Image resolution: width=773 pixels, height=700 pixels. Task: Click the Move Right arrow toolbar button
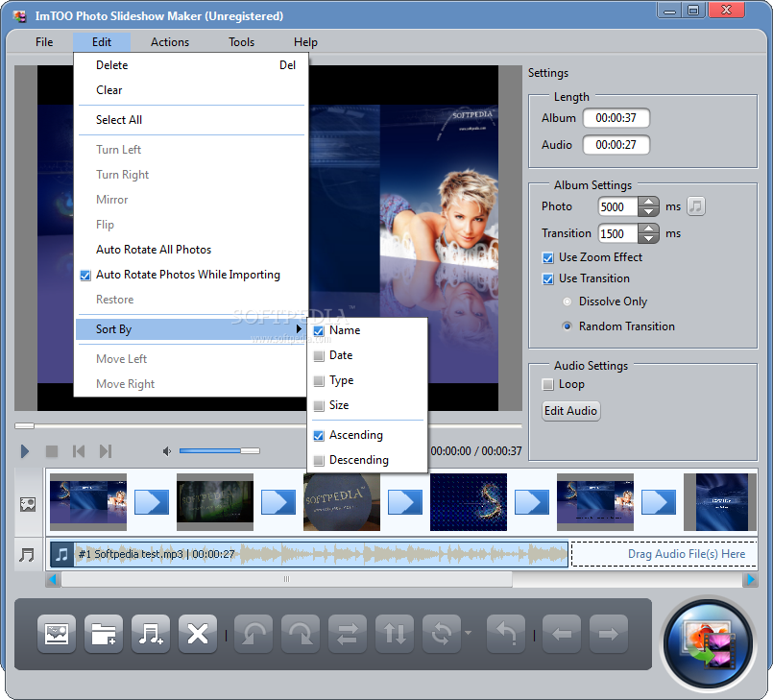click(x=609, y=634)
